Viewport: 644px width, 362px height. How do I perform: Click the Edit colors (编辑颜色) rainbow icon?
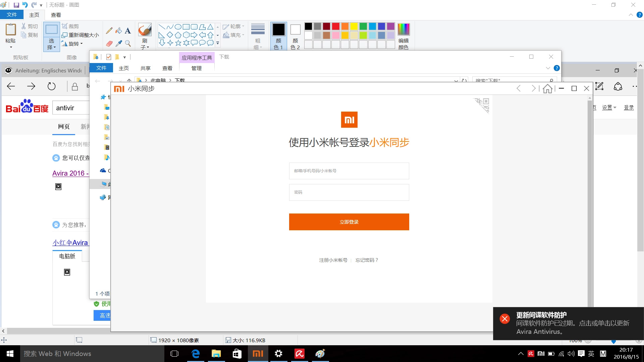point(404,29)
